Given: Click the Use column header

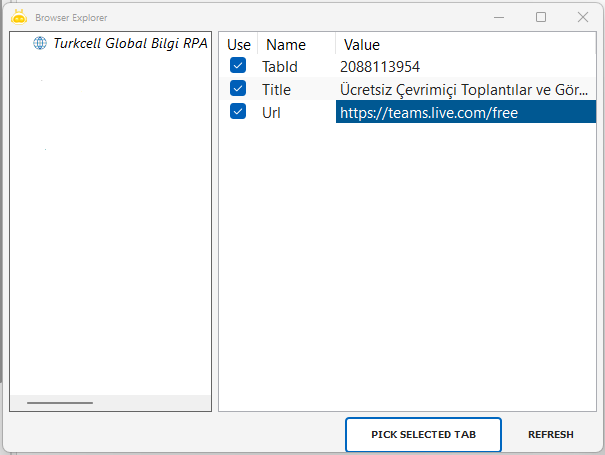Looking at the screenshot, I should (x=239, y=45).
